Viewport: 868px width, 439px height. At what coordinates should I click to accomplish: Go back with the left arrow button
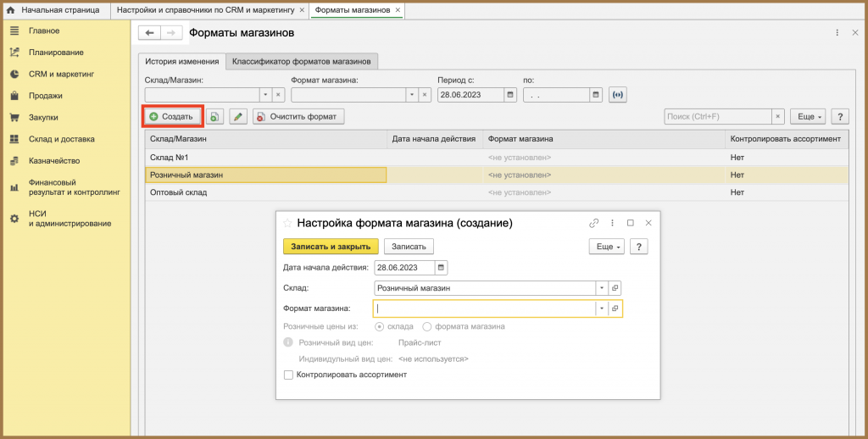tap(149, 33)
